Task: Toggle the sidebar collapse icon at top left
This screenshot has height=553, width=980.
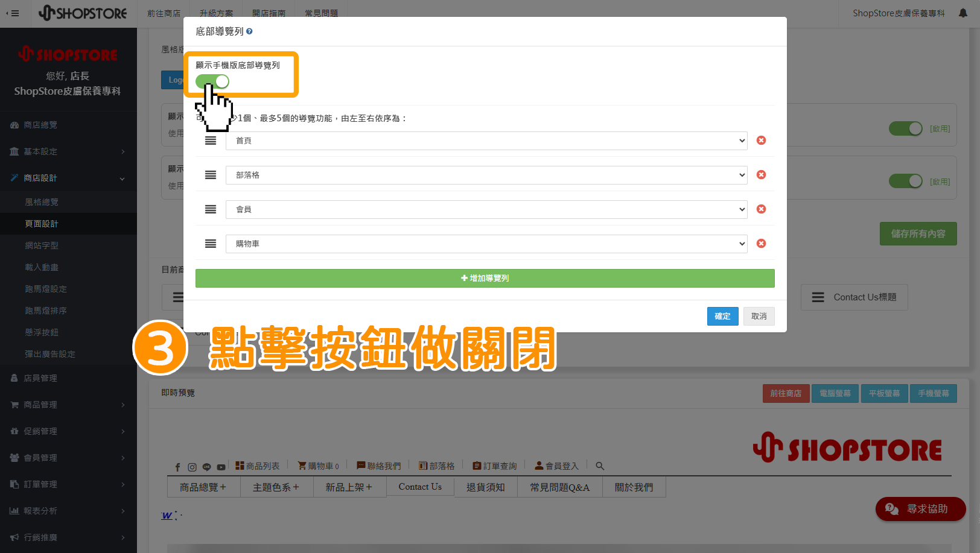Action: coord(13,13)
